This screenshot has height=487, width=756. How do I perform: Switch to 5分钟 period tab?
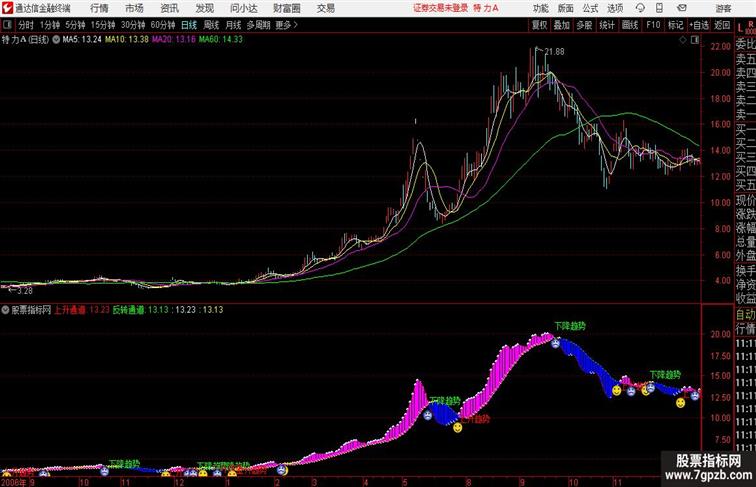click(x=75, y=25)
